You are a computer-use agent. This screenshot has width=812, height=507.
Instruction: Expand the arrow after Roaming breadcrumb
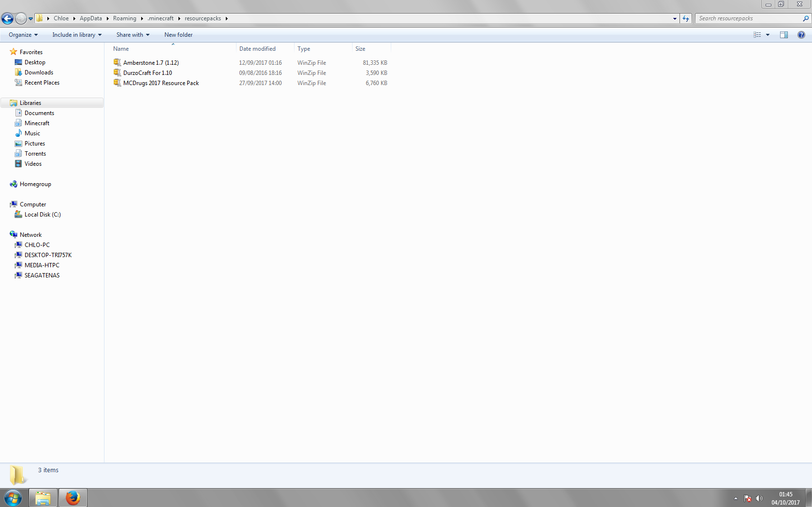tap(142, 18)
